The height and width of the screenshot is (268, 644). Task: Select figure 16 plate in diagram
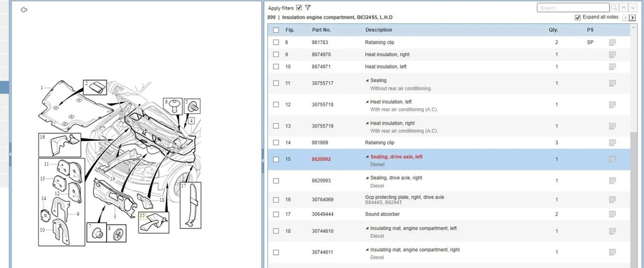point(60,145)
